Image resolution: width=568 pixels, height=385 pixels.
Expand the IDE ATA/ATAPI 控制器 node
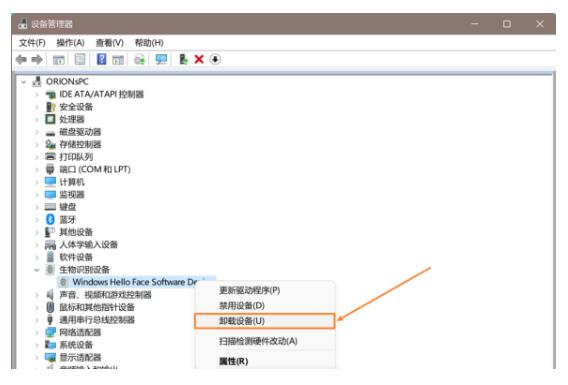37,95
